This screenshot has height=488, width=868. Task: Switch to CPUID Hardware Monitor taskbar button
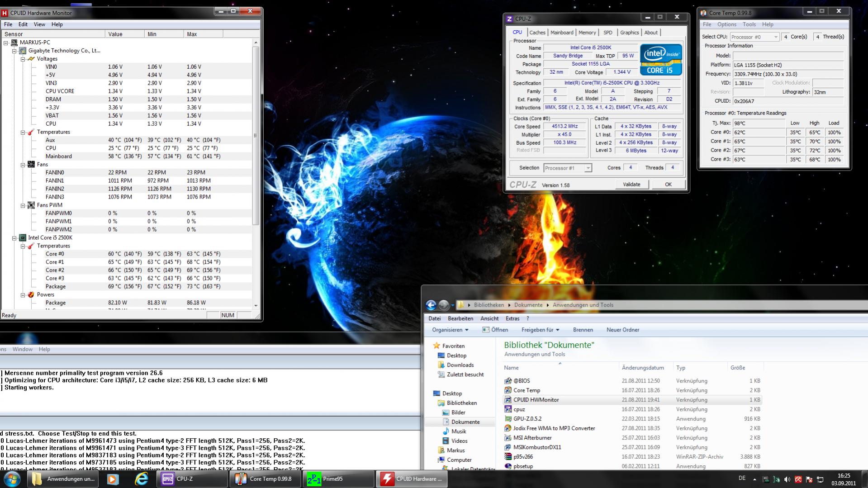pos(412,479)
